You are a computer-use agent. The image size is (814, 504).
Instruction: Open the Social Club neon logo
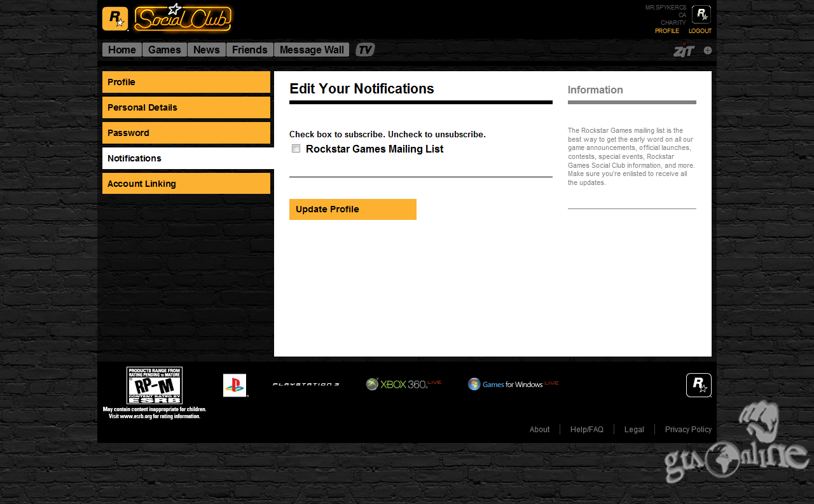click(x=183, y=18)
